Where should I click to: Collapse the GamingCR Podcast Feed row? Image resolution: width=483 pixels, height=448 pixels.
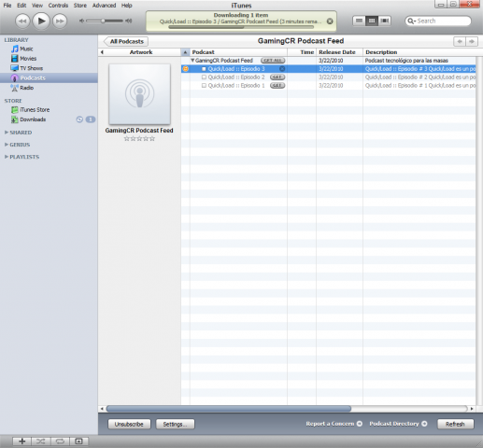192,61
